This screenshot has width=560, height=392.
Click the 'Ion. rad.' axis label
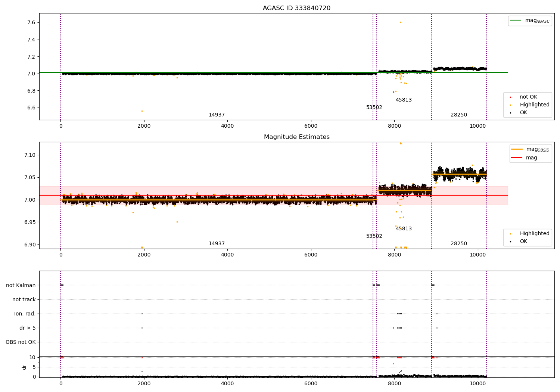(25, 314)
